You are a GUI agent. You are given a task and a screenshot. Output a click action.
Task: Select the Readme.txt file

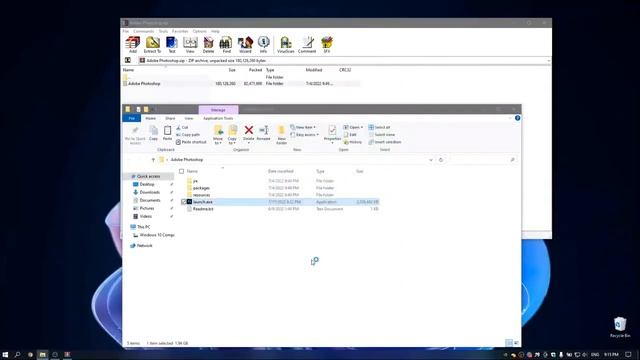click(x=203, y=209)
